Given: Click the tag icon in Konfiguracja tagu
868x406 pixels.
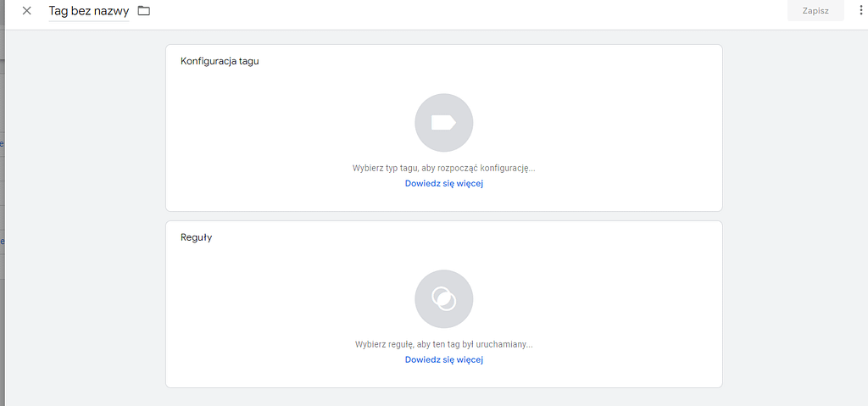Looking at the screenshot, I should [x=443, y=122].
